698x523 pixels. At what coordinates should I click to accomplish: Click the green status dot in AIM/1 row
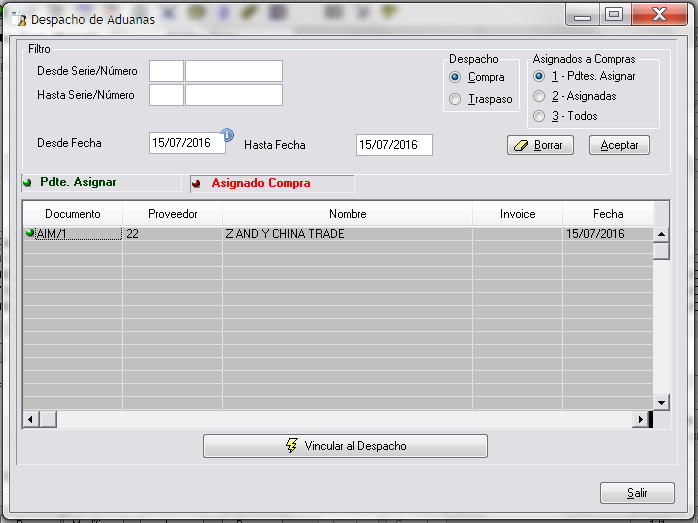tap(30, 232)
